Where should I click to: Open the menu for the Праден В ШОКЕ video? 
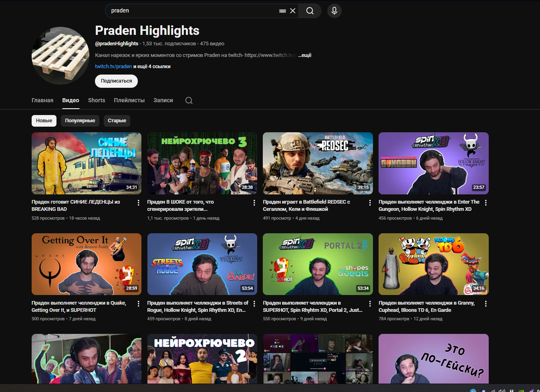coord(254,203)
